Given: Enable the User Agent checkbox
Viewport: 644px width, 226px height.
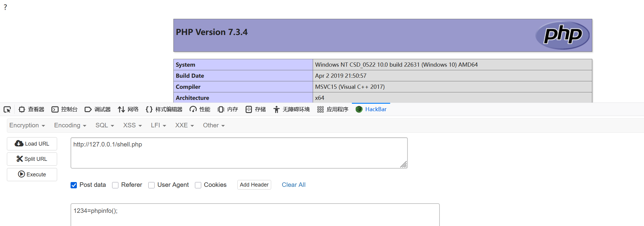Looking at the screenshot, I should point(152,185).
